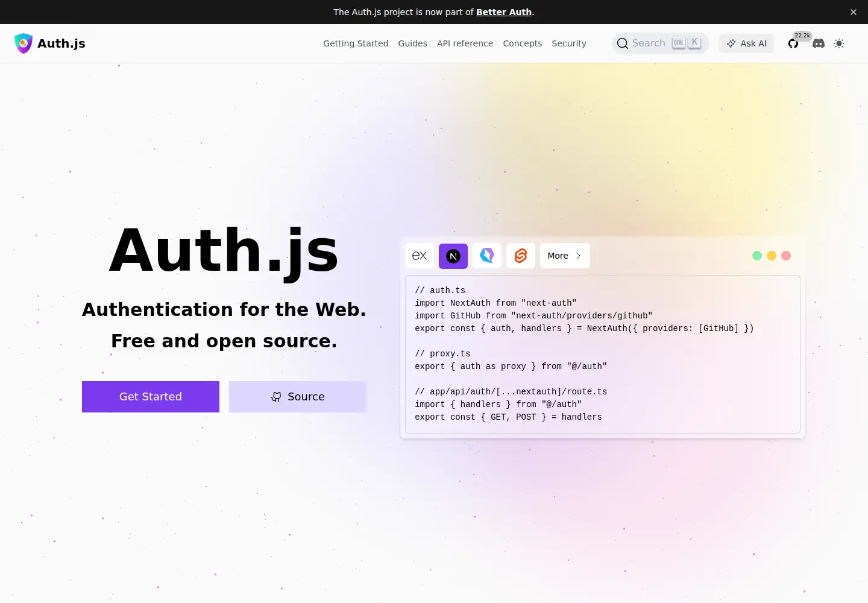The image size is (868, 603).
Task: Open the Security menu item
Action: pyautogui.click(x=569, y=43)
